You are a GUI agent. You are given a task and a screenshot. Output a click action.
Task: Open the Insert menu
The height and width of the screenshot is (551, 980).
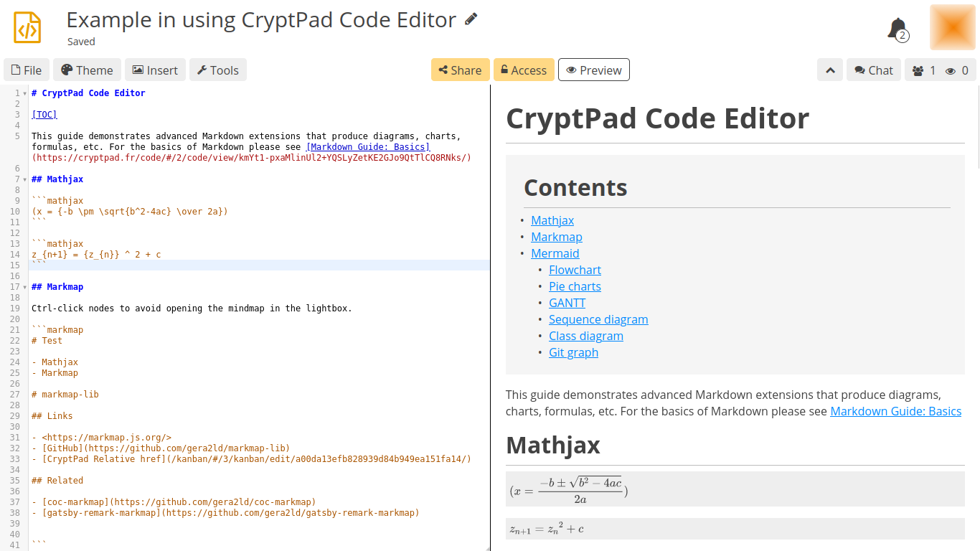155,70
